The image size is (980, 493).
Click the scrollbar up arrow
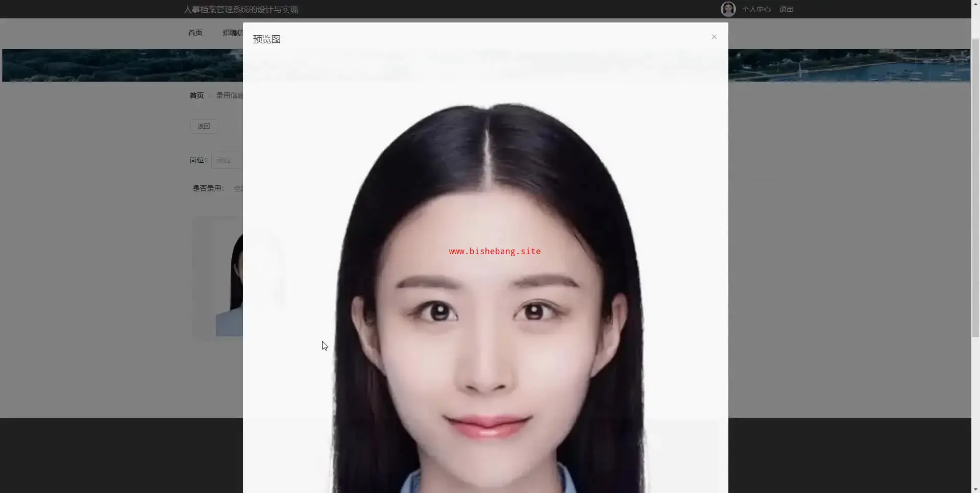975,4
